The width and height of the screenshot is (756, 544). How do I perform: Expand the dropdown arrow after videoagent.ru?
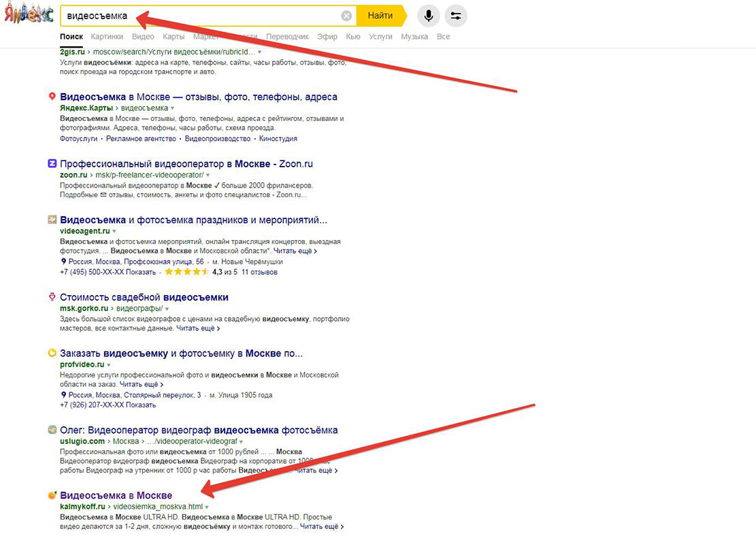tap(114, 231)
